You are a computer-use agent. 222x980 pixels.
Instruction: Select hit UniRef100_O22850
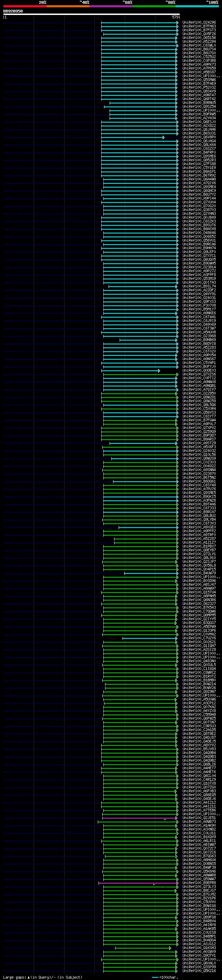pos(199,394)
